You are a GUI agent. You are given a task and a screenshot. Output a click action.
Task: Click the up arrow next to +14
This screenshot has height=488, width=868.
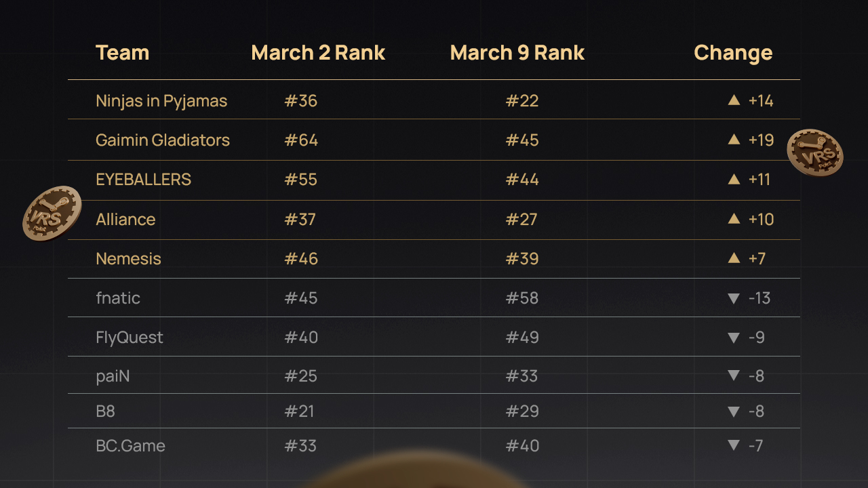[733, 100]
